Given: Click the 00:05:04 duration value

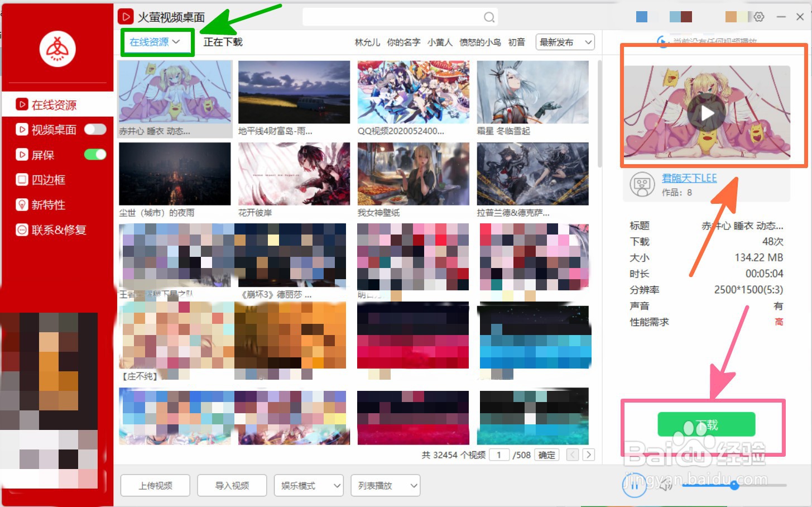Looking at the screenshot, I should point(764,274).
